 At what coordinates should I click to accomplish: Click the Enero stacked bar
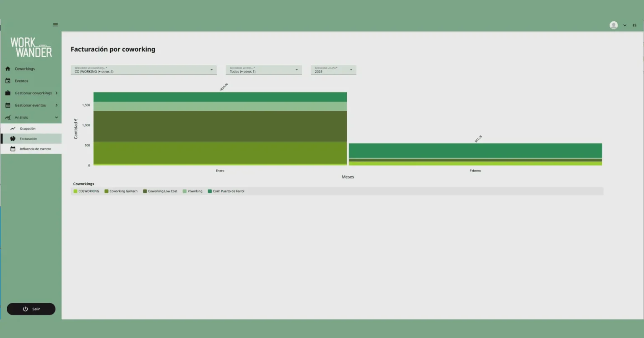tap(220, 128)
